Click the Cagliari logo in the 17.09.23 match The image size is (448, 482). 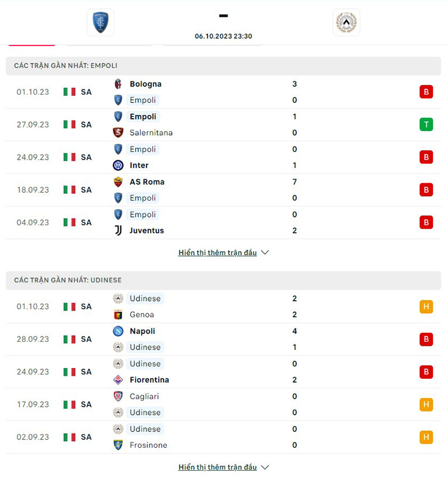(x=118, y=396)
